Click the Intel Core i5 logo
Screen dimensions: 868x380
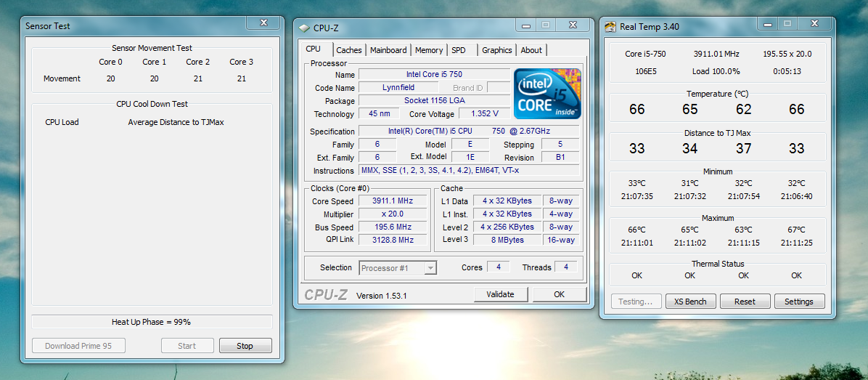(x=547, y=94)
